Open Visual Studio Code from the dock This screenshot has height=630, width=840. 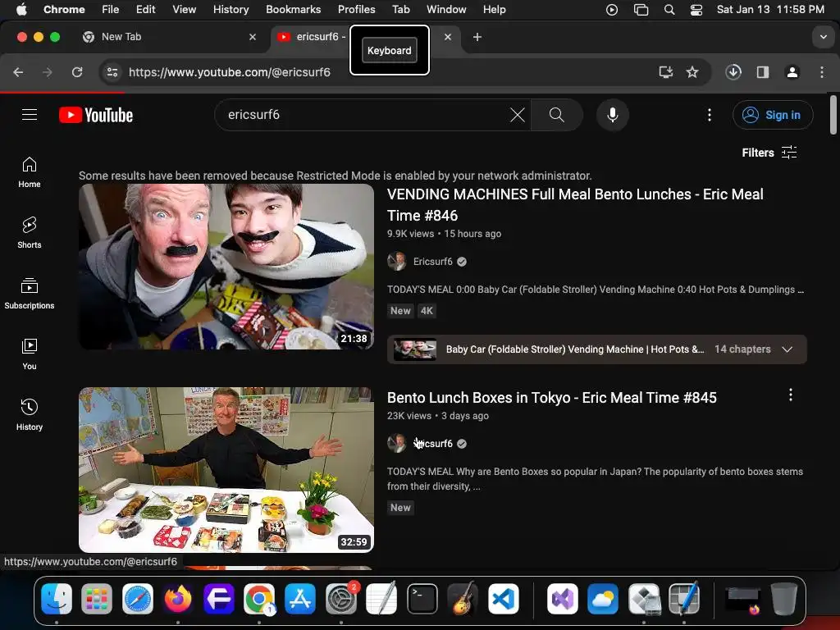tap(503, 598)
